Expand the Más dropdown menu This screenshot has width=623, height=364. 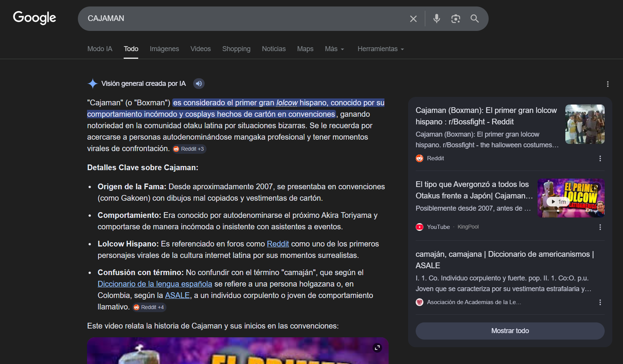(x=334, y=49)
